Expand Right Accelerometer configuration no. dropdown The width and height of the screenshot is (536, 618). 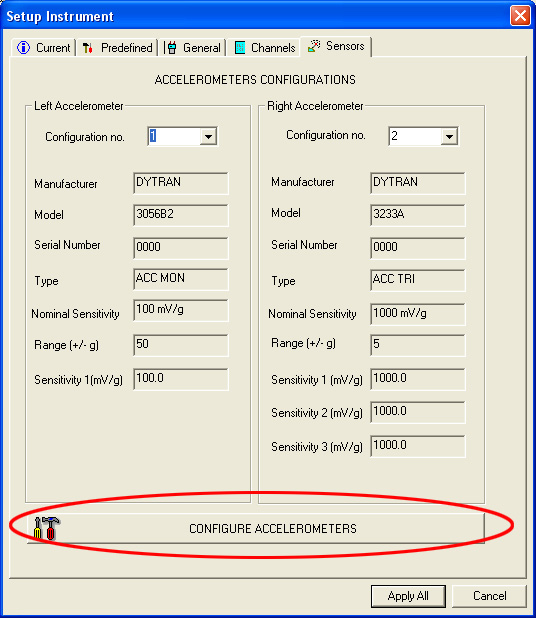[449, 137]
